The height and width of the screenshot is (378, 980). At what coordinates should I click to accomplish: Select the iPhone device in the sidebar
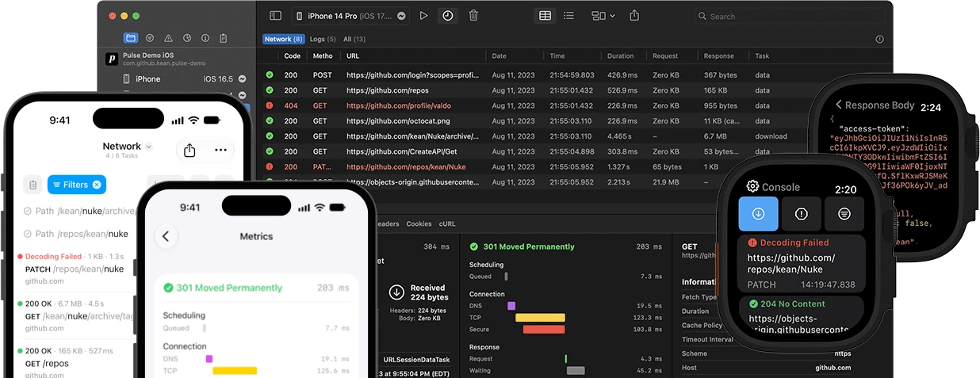coord(184,79)
